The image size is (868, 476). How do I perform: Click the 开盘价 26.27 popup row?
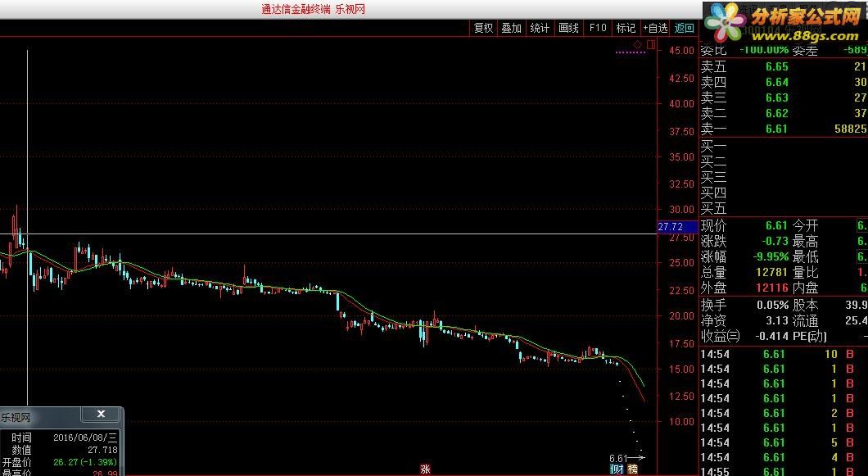(61, 462)
